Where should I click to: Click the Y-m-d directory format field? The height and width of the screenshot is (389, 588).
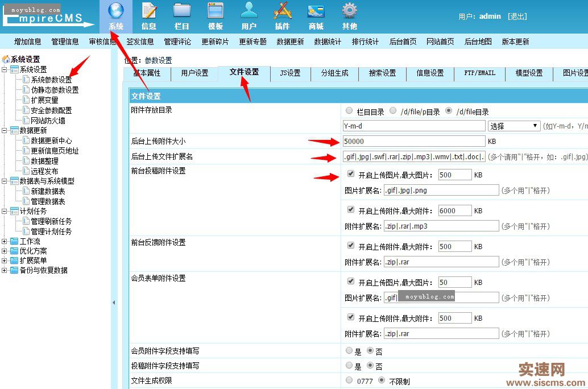414,126
